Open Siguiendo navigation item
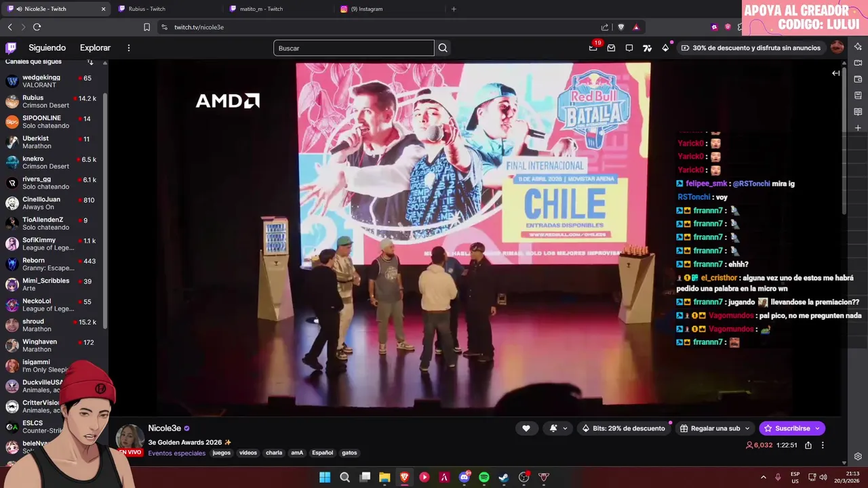 coord(47,48)
